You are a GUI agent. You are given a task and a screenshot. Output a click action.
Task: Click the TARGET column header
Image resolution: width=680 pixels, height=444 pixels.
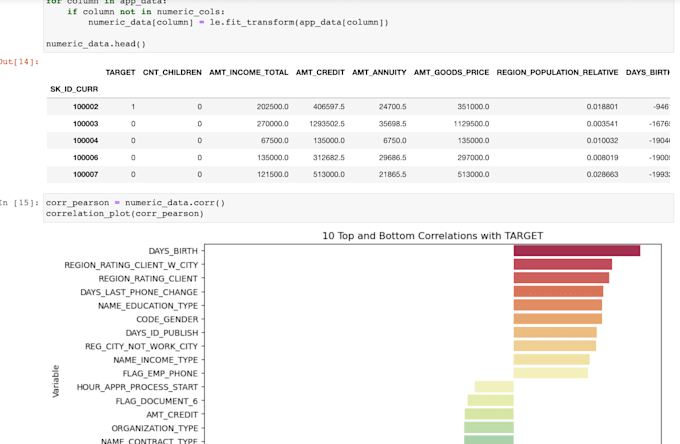[120, 73]
